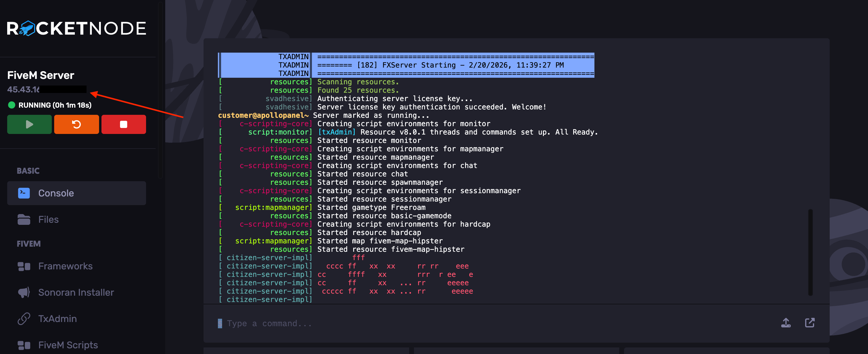Click the Files folder icon
This screenshot has width=868, height=354.
24,219
